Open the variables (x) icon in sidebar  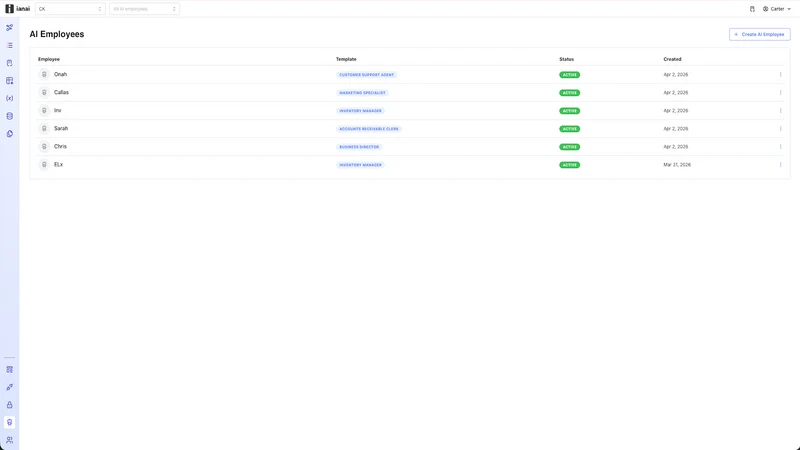10,98
